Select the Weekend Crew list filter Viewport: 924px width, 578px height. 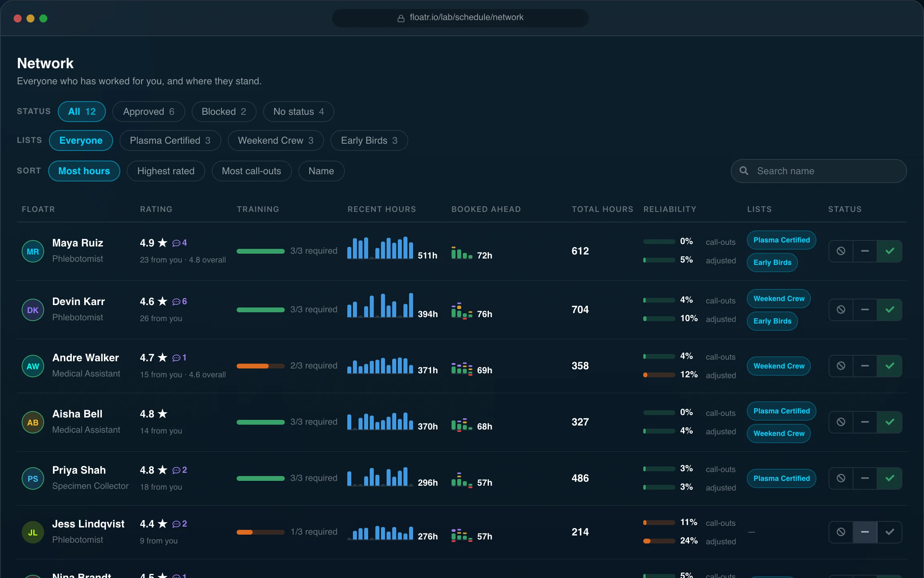pyautogui.click(x=276, y=140)
